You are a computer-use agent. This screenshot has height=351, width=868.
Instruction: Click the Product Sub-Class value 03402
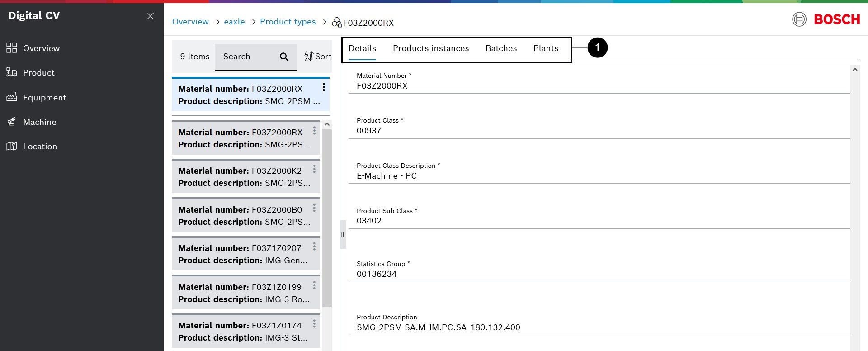[369, 221]
